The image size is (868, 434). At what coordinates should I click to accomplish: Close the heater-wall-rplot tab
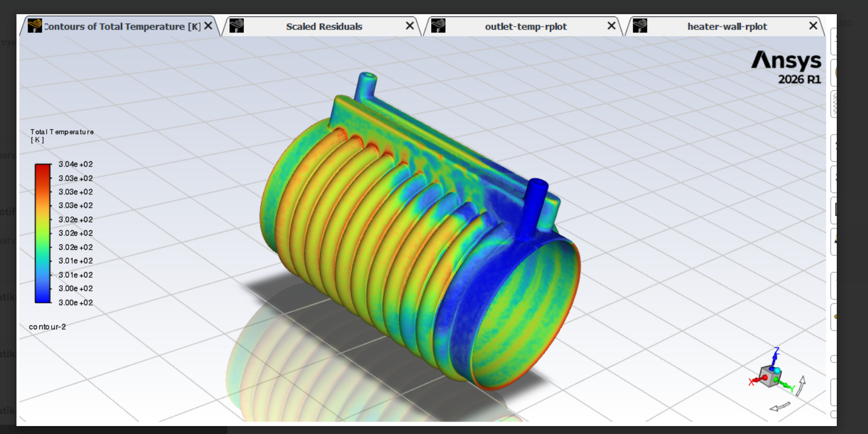point(813,26)
